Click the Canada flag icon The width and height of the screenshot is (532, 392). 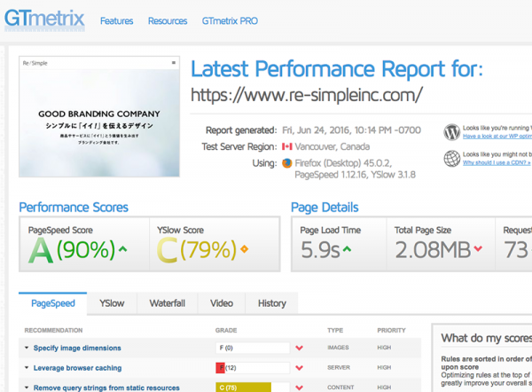point(287,146)
